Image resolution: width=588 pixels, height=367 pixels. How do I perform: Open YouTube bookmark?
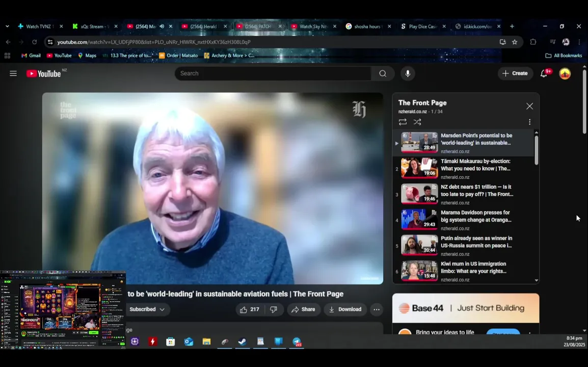click(59, 56)
